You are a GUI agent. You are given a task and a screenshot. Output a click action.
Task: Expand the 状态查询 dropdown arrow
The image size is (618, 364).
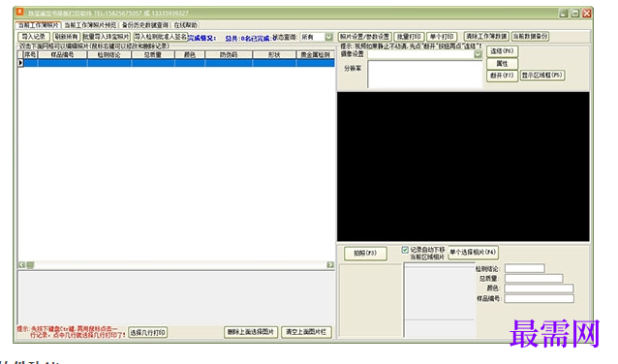pos(328,37)
